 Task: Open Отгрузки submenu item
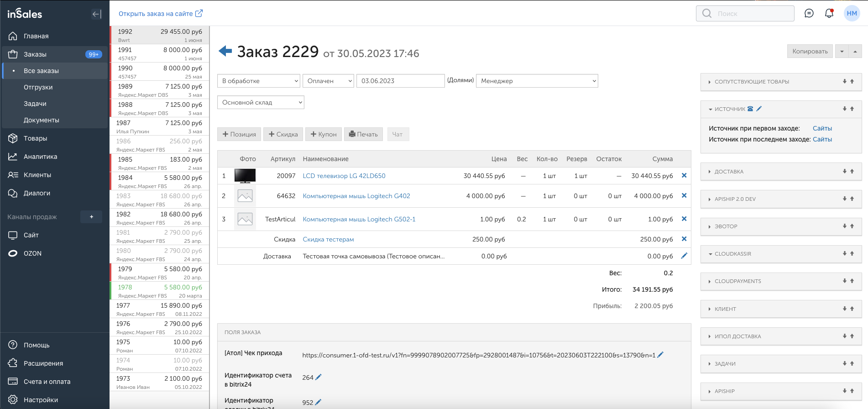pyautogui.click(x=55, y=87)
